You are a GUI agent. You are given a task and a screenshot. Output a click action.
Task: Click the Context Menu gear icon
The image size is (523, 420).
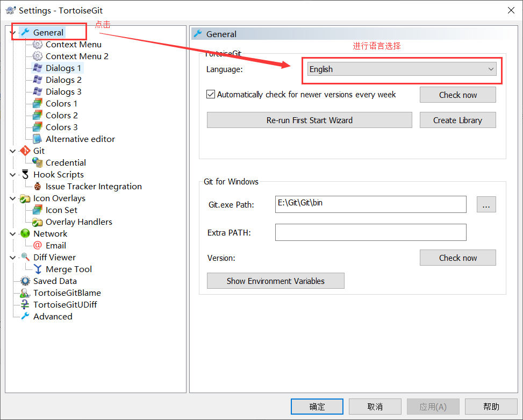tap(38, 45)
